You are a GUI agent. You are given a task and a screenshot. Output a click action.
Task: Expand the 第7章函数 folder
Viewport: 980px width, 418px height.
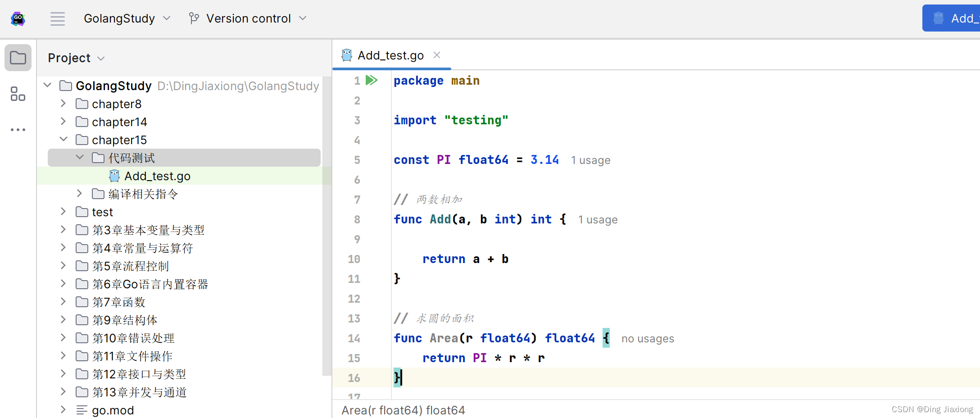pos(64,302)
